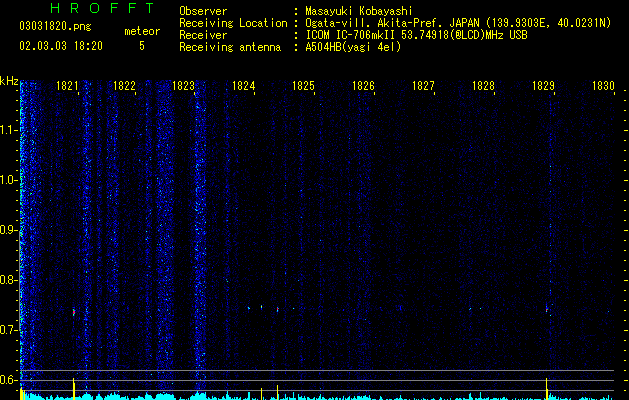Click the yellow amplitude spike before 1821
The image size is (629, 400).
point(73,388)
